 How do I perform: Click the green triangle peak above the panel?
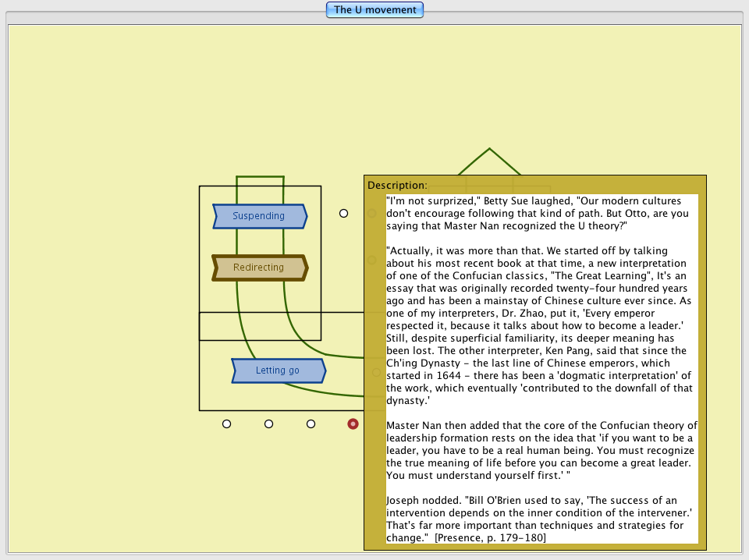pyautogui.click(x=489, y=150)
